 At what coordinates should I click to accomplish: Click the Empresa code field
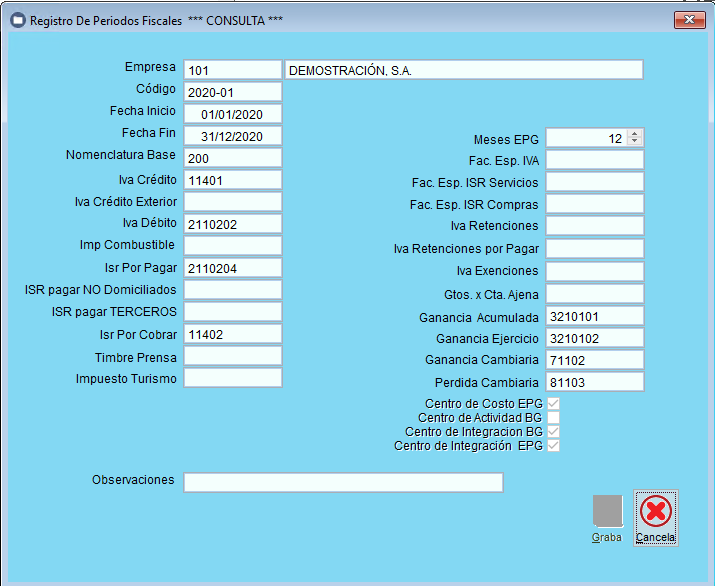point(233,70)
